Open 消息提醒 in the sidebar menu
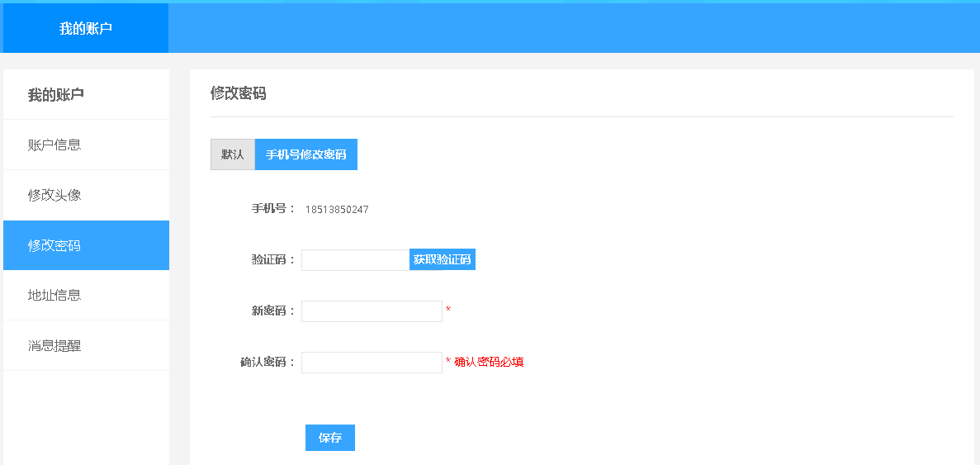Image resolution: width=980 pixels, height=465 pixels. (54, 346)
